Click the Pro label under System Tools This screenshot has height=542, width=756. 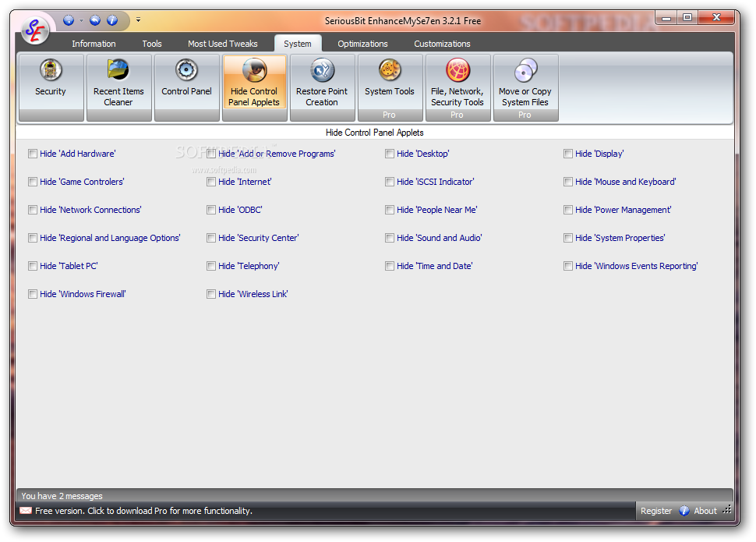tap(389, 115)
